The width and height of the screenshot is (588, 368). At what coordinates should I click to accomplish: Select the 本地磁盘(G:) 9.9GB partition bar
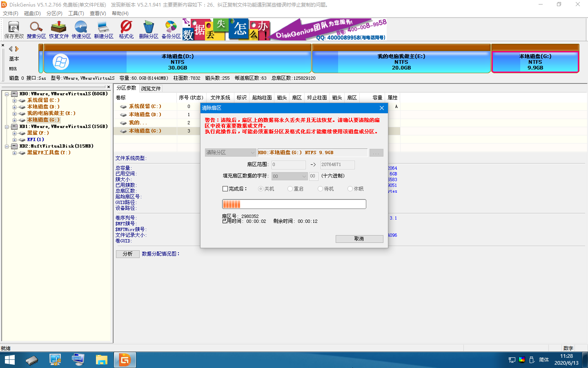pyautogui.click(x=535, y=58)
